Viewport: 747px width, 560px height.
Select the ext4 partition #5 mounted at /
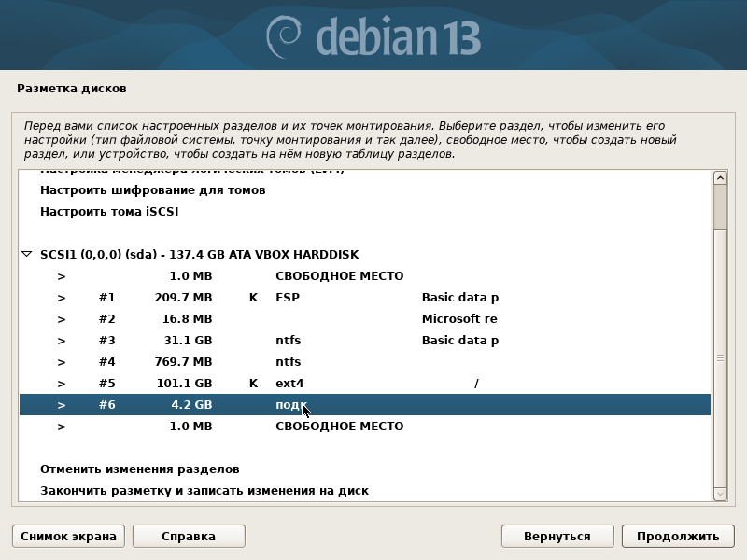(x=365, y=384)
